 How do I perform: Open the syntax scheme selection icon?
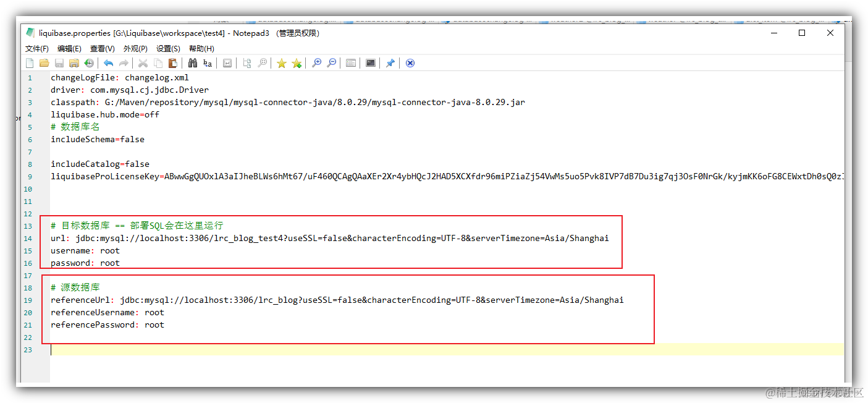(351, 63)
